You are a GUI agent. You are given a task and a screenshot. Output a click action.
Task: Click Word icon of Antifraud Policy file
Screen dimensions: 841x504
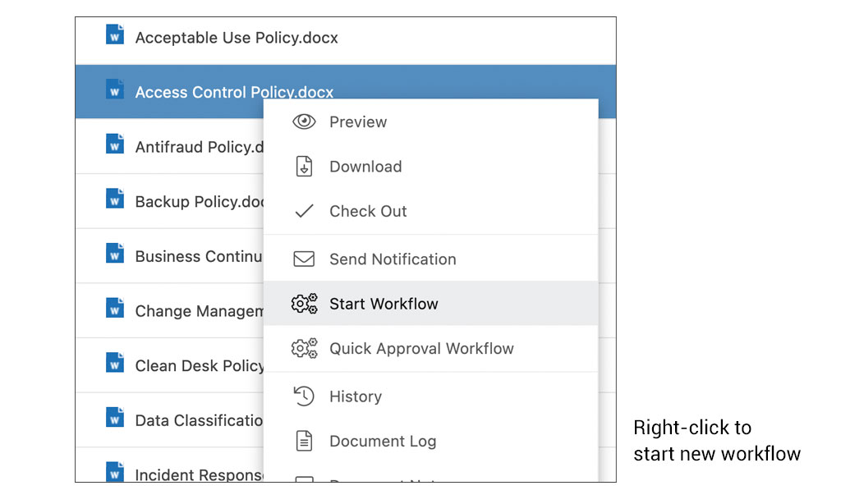pos(115,144)
